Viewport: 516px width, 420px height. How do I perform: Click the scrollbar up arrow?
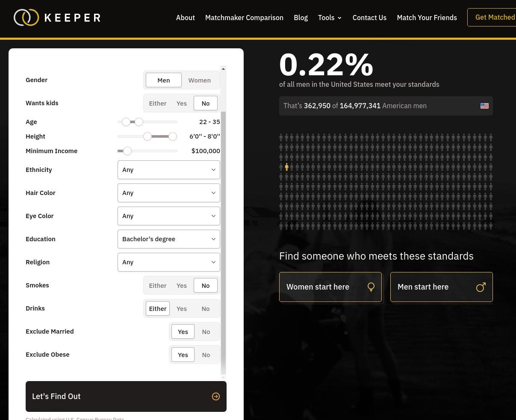tap(223, 68)
